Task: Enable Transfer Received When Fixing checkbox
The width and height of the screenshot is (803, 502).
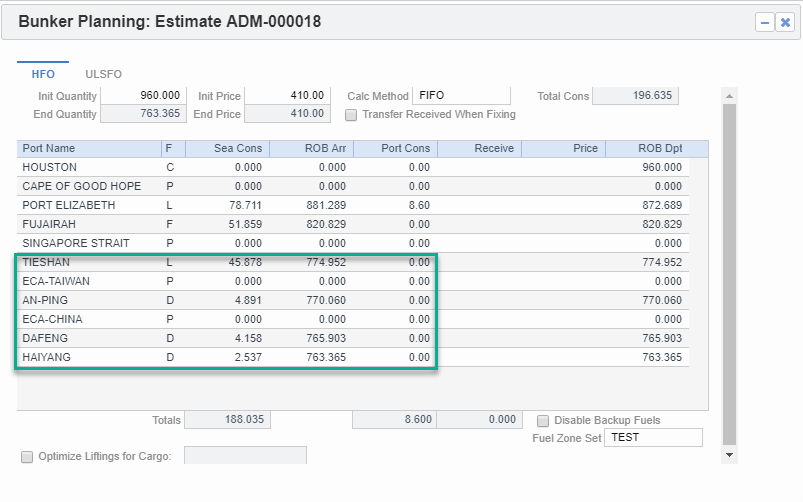Action: pos(352,115)
